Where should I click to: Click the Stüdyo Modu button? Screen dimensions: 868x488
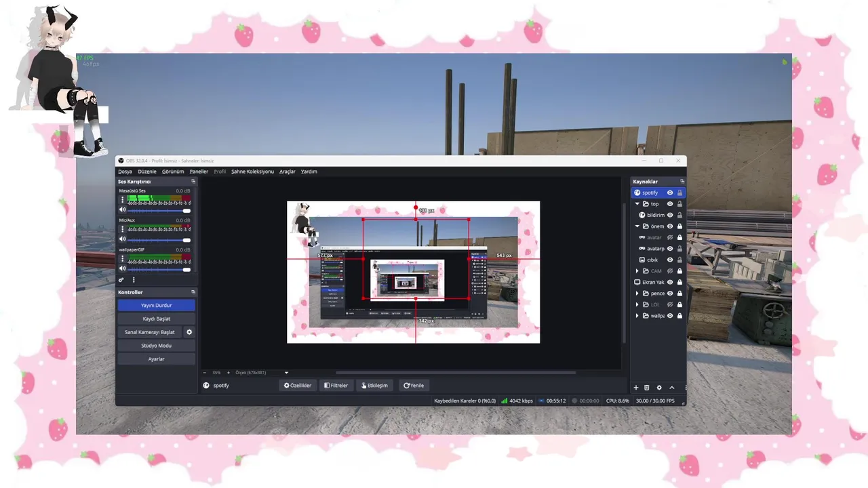(156, 346)
